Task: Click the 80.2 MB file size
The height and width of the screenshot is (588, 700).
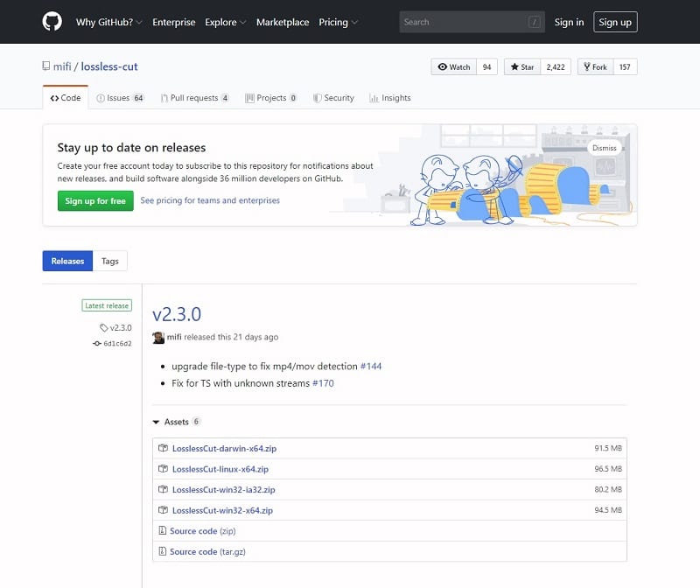Action: pyautogui.click(x=608, y=489)
